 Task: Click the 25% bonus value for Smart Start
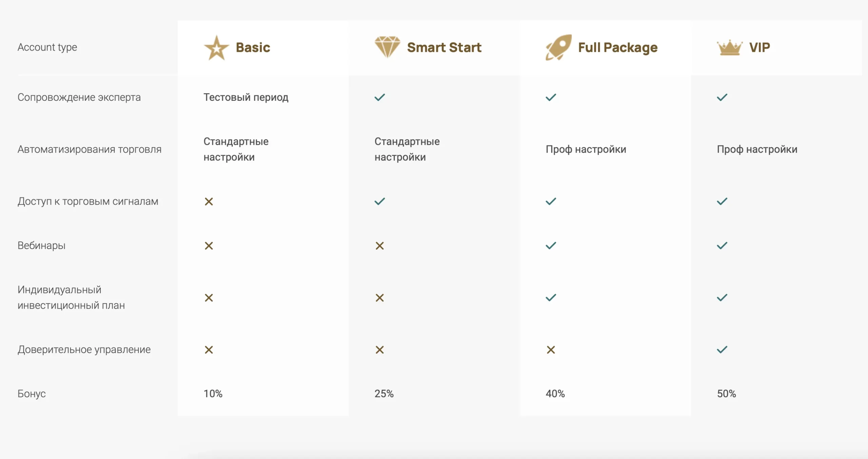(384, 394)
